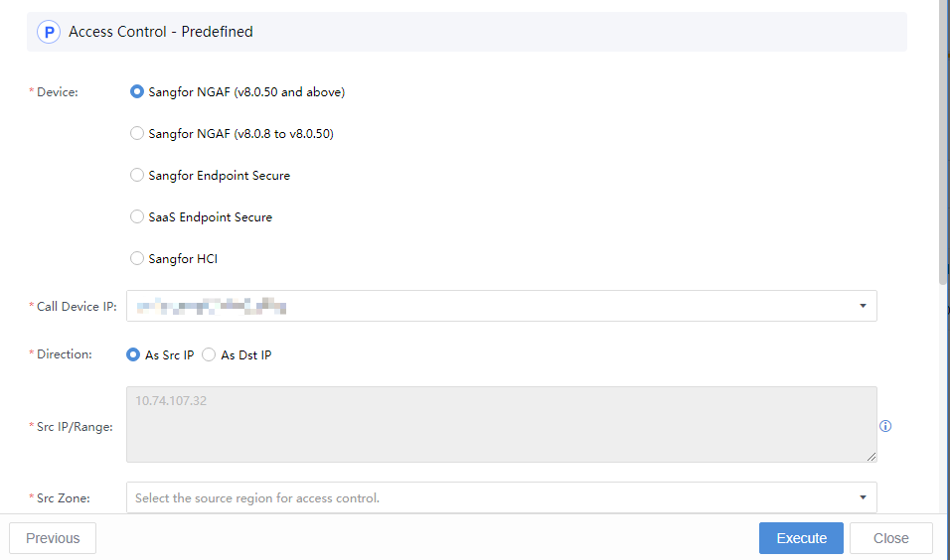Pick the SaaS Endpoint Secure option

click(x=138, y=217)
